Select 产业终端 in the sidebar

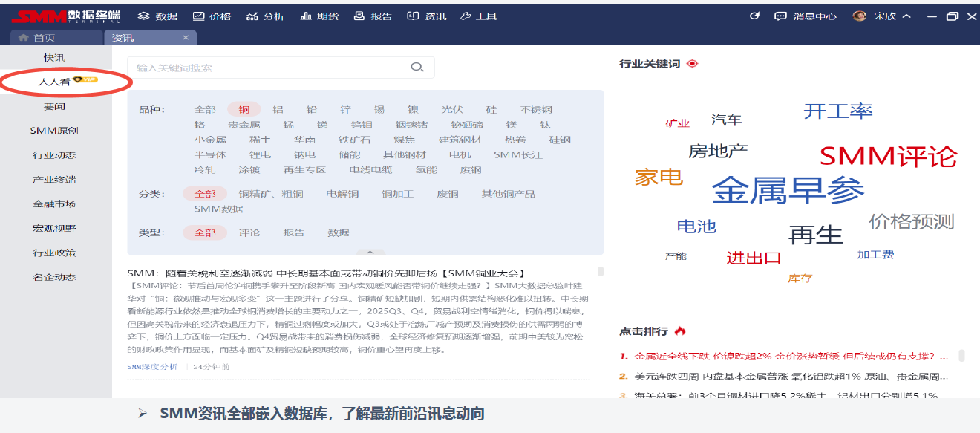(x=54, y=180)
